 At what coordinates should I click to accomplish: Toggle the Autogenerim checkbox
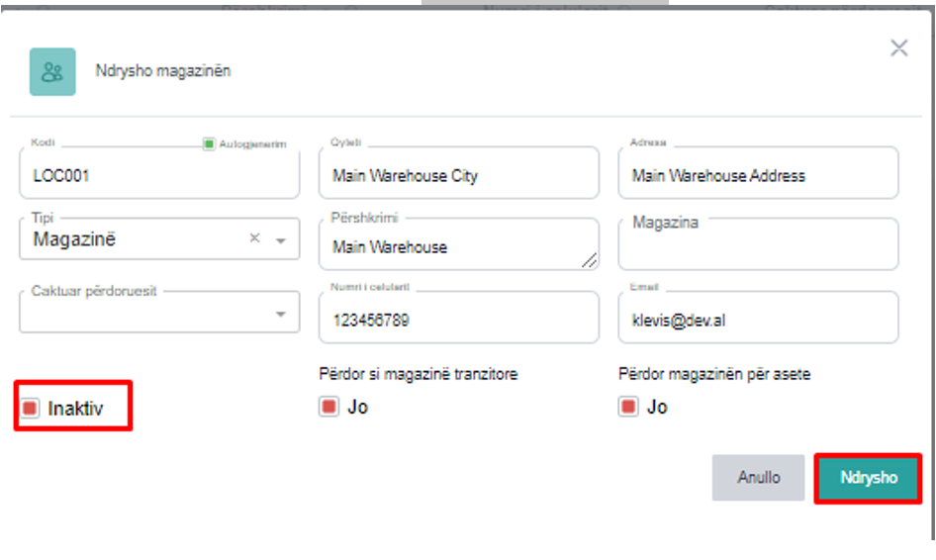pos(209,144)
